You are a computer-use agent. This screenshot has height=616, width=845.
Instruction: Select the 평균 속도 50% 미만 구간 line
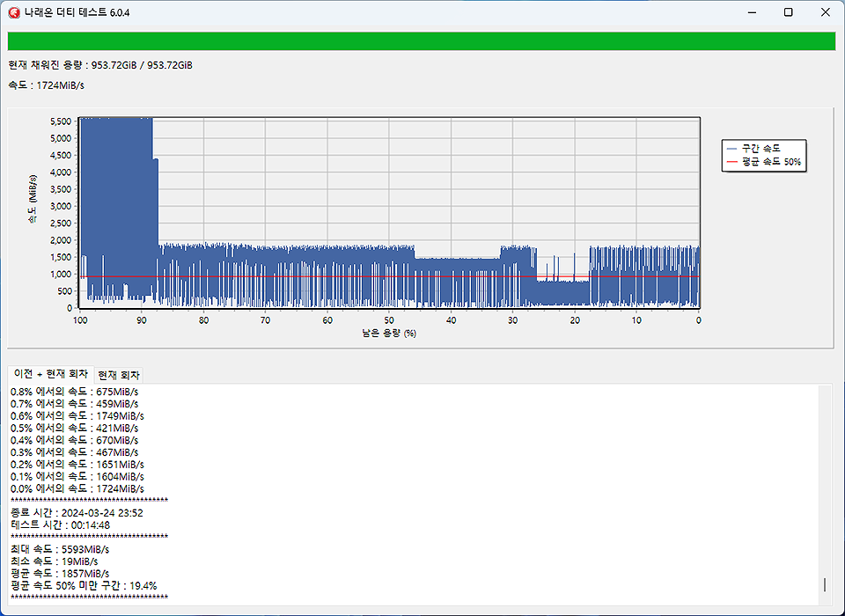[x=84, y=585]
